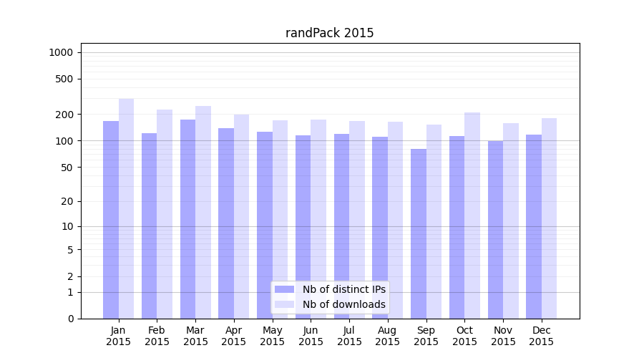The image size is (644, 358).
Task: Click the 'Aug 2015' x-axis label
Action: pyautogui.click(x=388, y=336)
